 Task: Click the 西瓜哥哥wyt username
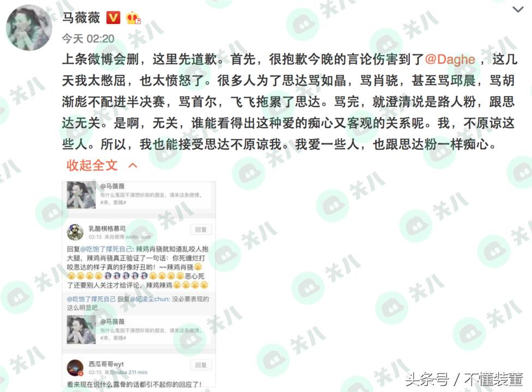(106, 364)
